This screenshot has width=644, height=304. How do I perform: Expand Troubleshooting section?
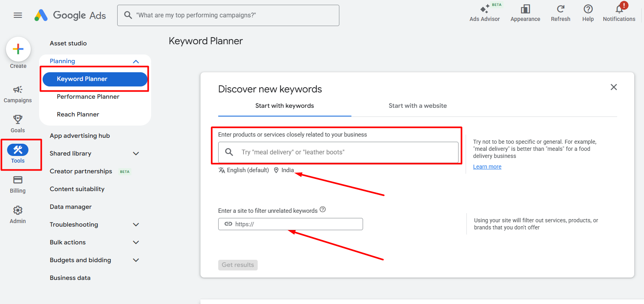pos(136,225)
